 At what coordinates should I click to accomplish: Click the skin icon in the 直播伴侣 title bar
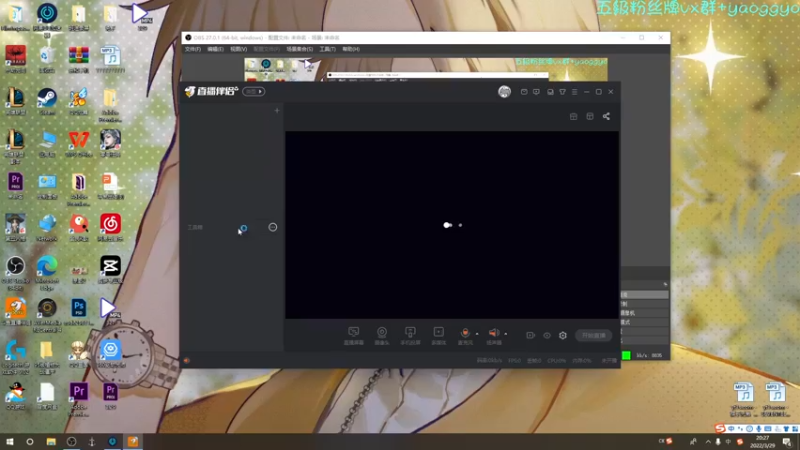click(x=562, y=92)
